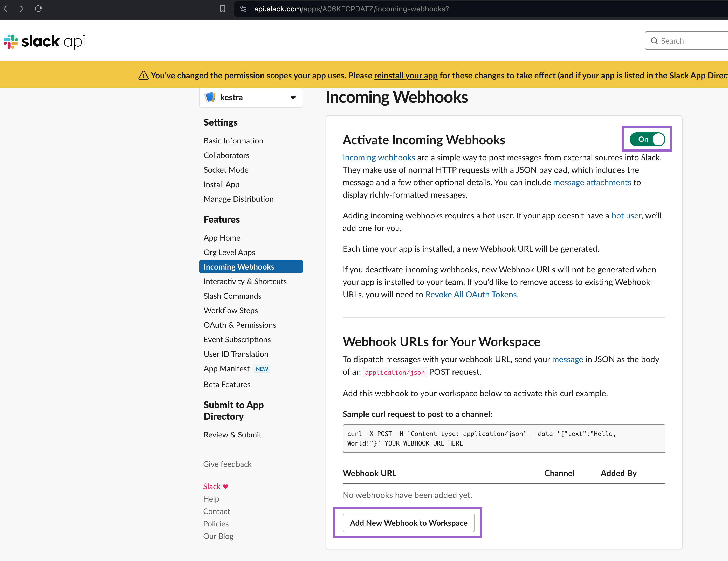Click the kestra app icon
The image size is (728, 561).
coord(210,97)
